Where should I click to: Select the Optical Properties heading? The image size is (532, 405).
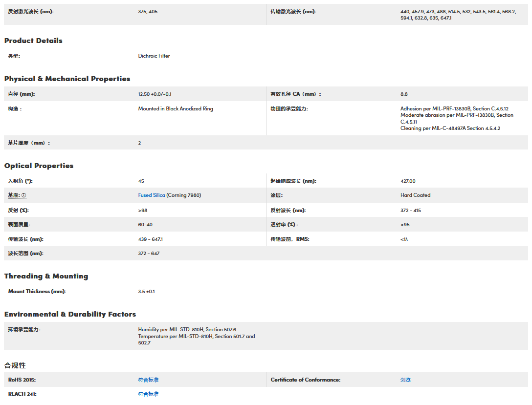tap(39, 166)
